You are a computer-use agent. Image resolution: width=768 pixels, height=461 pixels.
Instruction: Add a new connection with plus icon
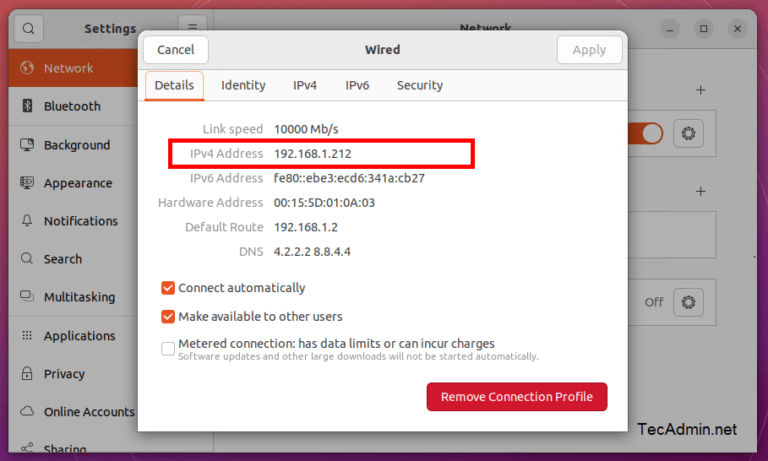tap(701, 90)
